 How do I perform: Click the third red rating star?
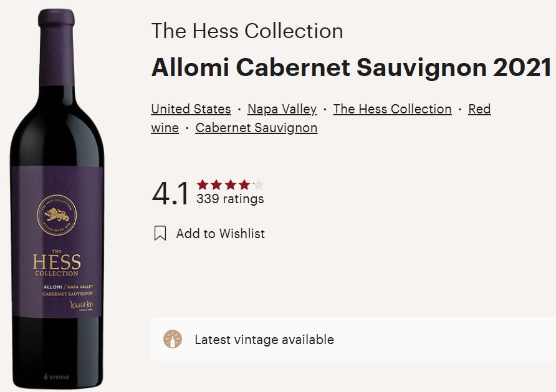click(230, 184)
